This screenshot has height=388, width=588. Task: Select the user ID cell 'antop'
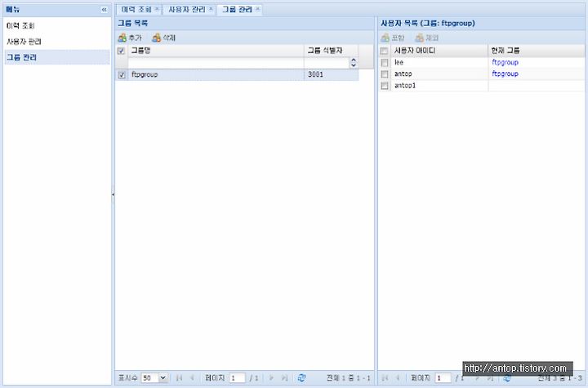pyautogui.click(x=439, y=74)
